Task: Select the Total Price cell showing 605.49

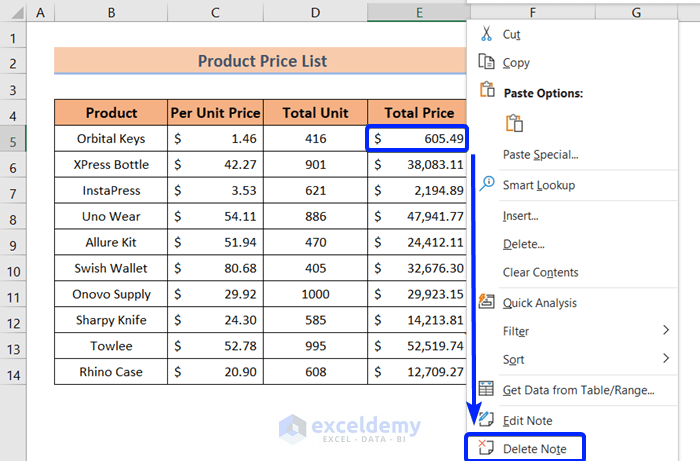Action: (x=418, y=138)
